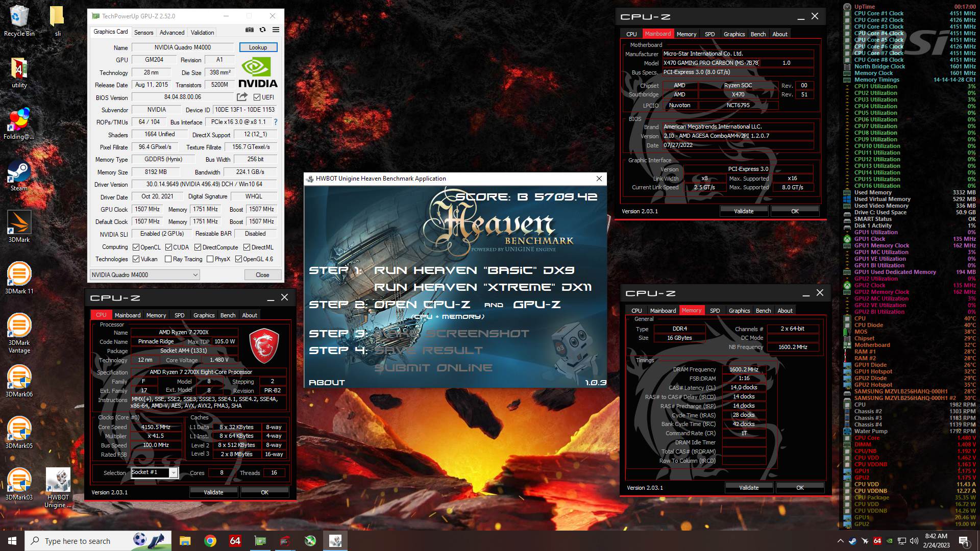The width and height of the screenshot is (980, 551).
Task: Open utility desktop icon
Action: pyautogui.click(x=19, y=73)
